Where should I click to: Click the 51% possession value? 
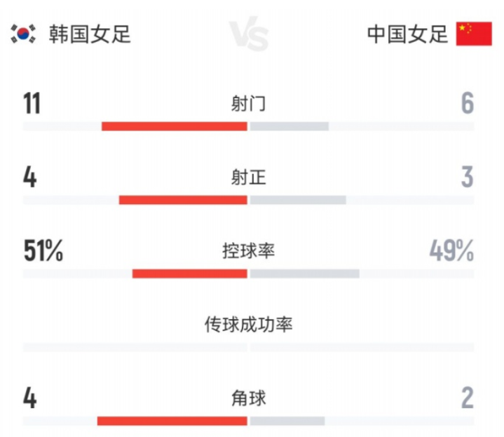click(x=43, y=251)
